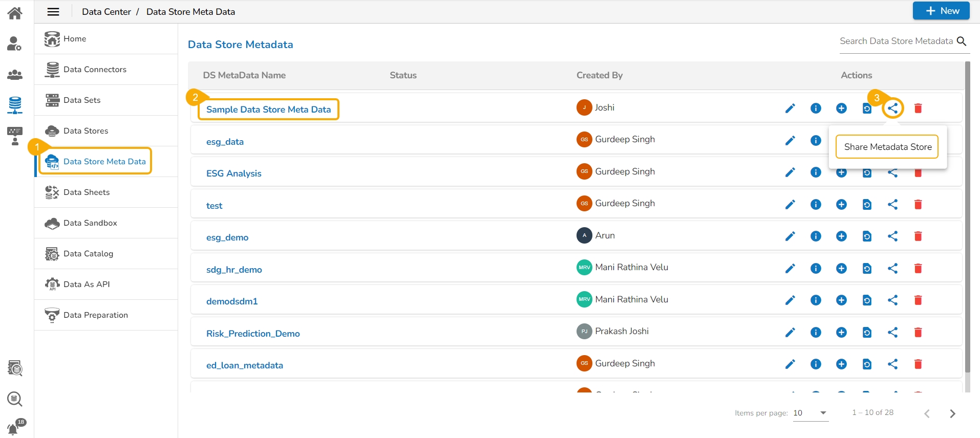Click the share icon for Sample Data Store Meta Data
980x438 pixels.
click(892, 108)
